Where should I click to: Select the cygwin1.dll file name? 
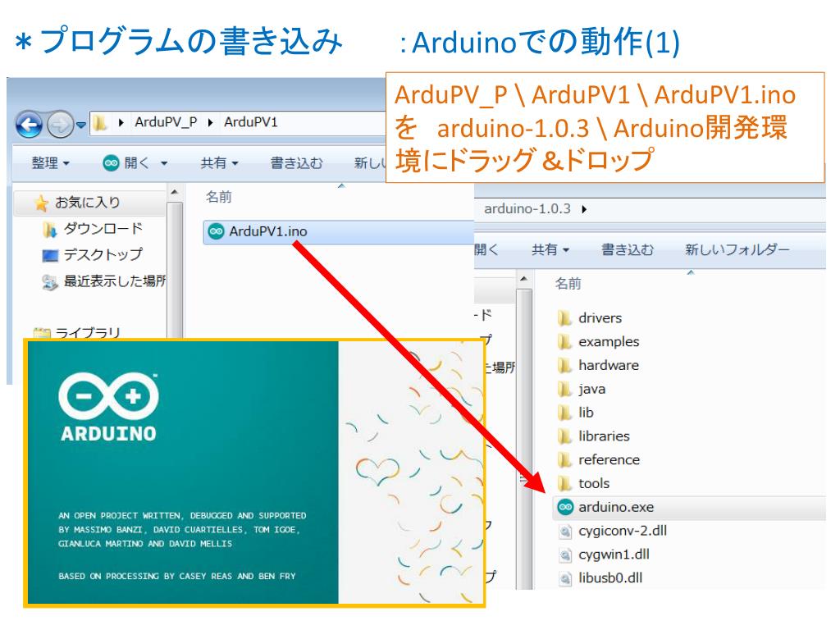pyautogui.click(x=614, y=555)
